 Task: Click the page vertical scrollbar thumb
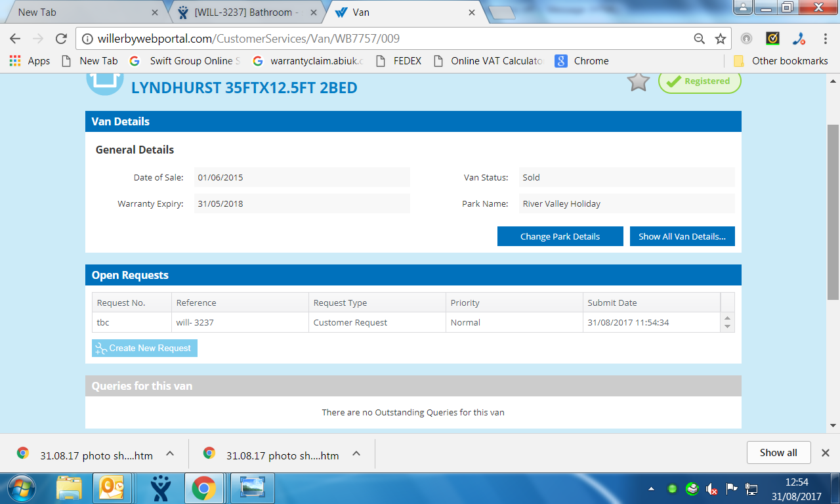833,212
